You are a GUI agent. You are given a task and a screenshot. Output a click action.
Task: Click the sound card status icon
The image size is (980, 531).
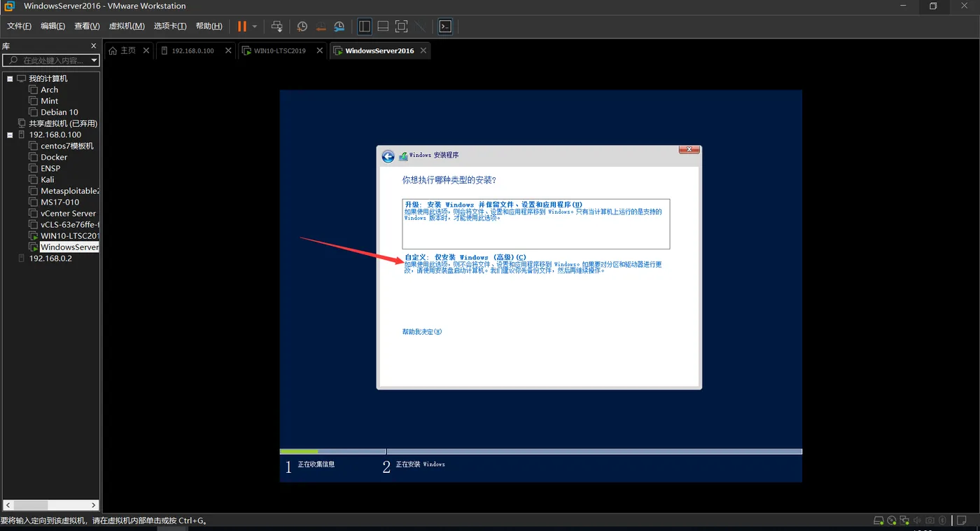click(x=917, y=520)
